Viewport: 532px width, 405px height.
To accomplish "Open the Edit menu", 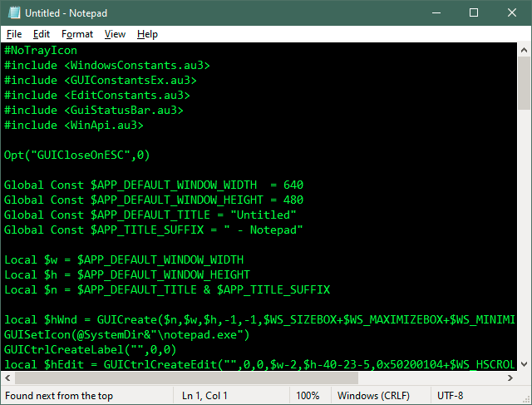I will pyautogui.click(x=42, y=34).
